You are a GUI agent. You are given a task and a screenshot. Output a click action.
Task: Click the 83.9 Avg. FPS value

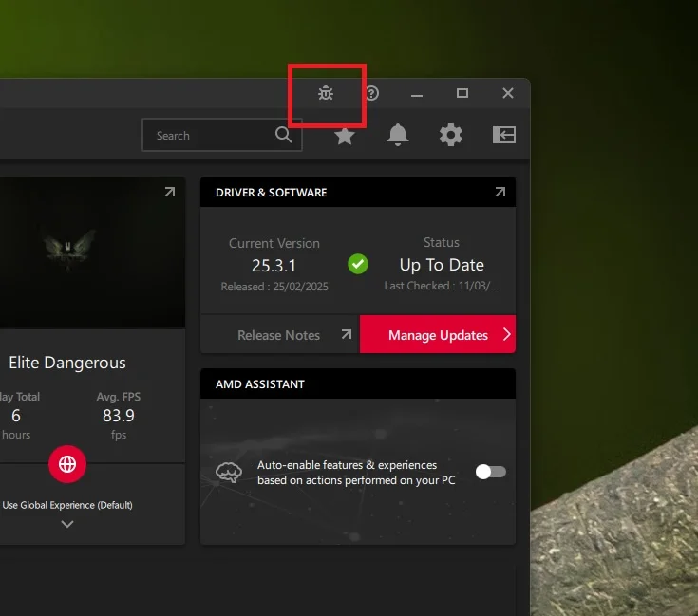tap(119, 416)
